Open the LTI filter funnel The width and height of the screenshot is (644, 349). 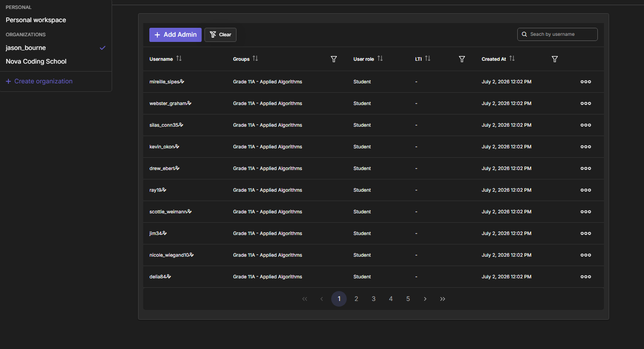tap(462, 59)
